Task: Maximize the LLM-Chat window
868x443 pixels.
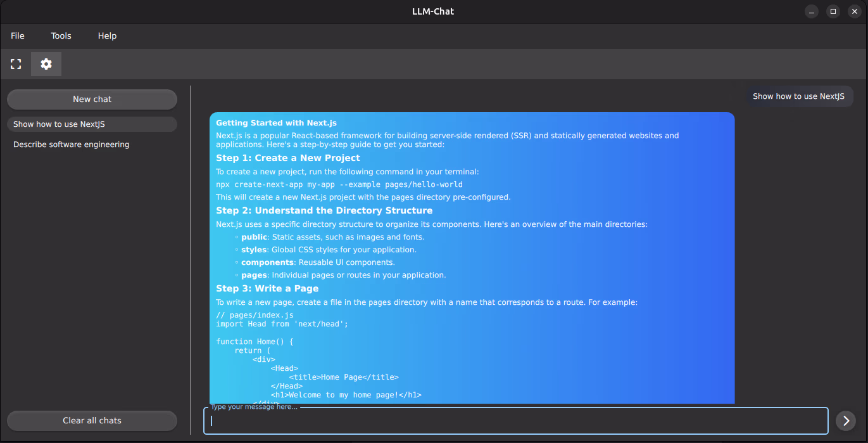Action: (833, 11)
